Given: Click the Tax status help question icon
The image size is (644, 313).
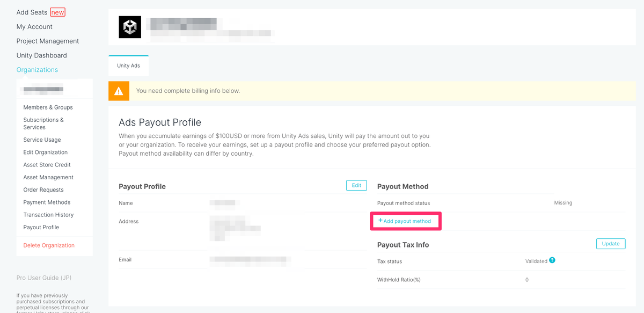Looking at the screenshot, I should point(552,260).
